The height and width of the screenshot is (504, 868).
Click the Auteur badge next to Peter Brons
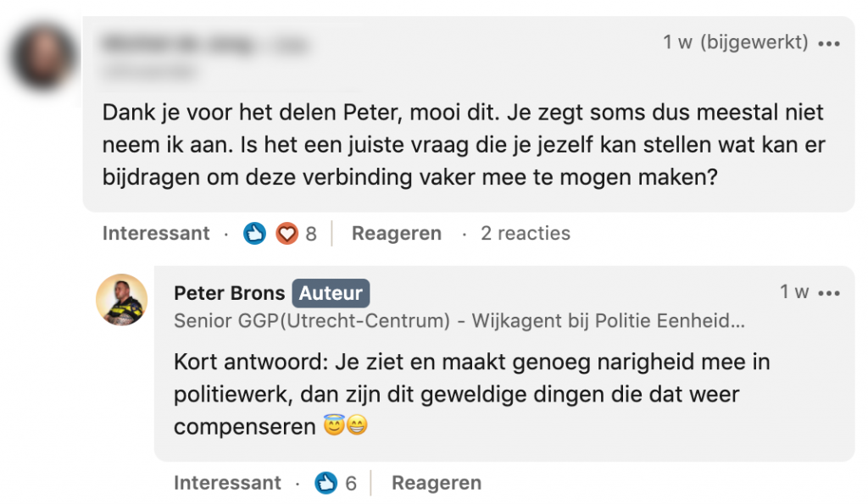coord(331,294)
